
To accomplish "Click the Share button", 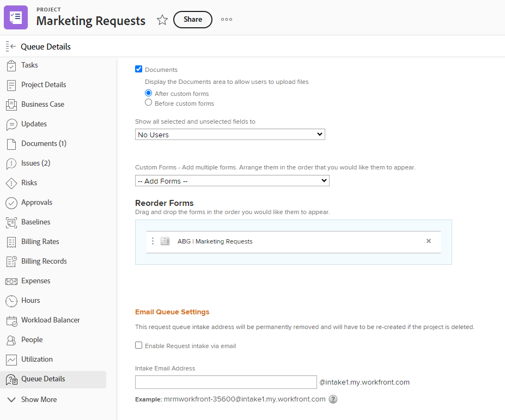I will point(192,19).
